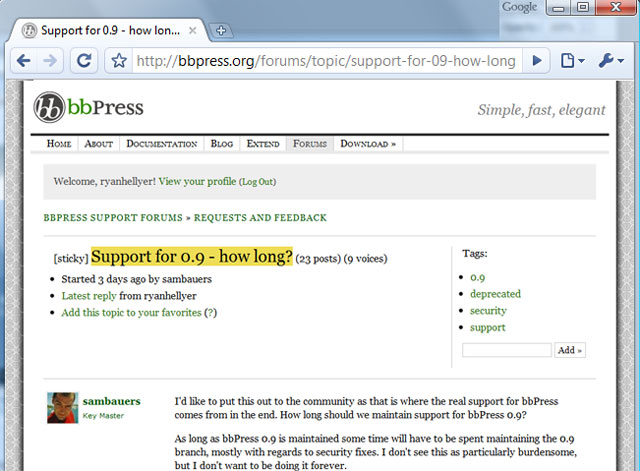This screenshot has height=471, width=640.
Task: Open the Documentation navigation item
Action: click(162, 144)
